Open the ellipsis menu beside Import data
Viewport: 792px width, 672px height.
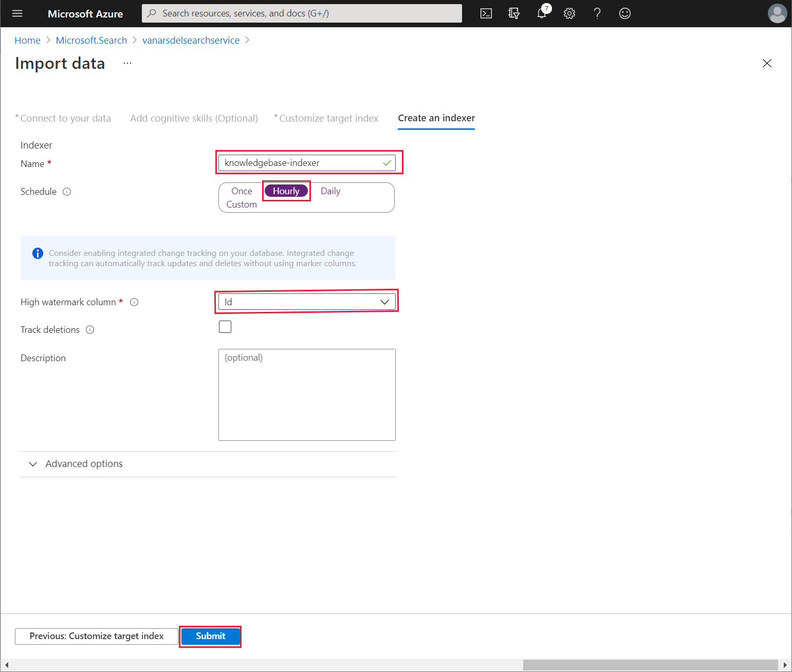coord(127,63)
